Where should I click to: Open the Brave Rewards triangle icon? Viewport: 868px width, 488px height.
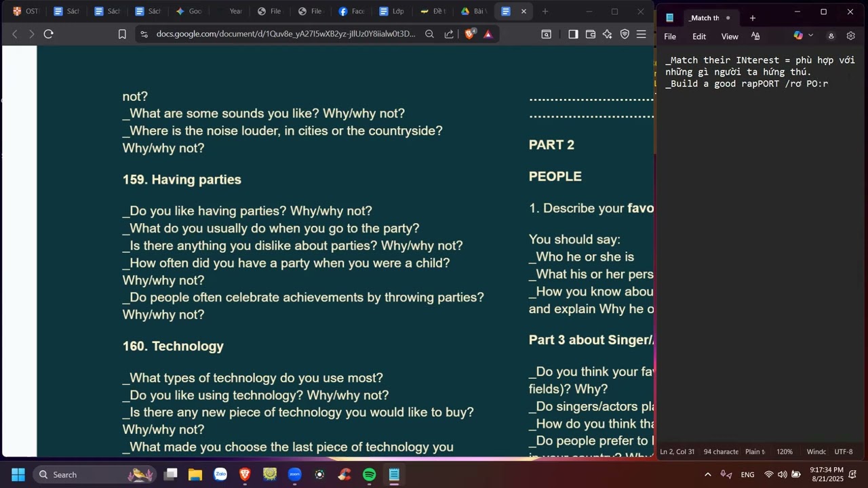coord(488,34)
